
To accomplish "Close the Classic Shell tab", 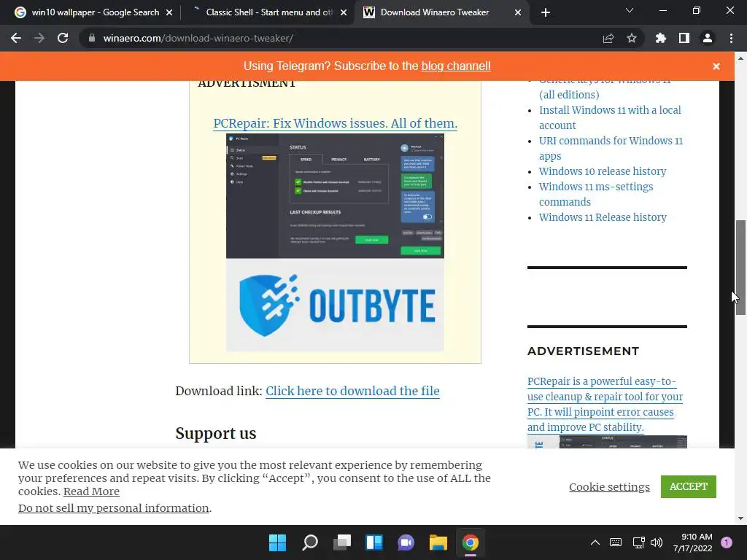I will coord(344,12).
